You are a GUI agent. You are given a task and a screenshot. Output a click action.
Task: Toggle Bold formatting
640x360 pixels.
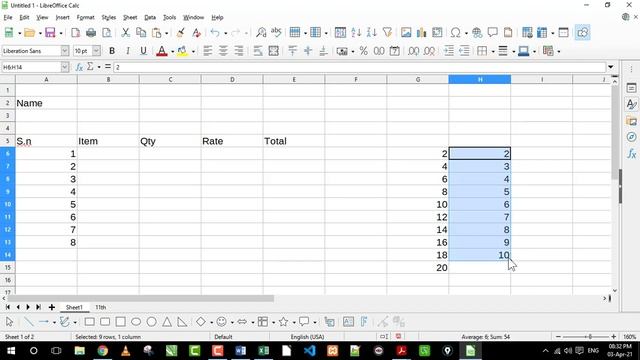pyautogui.click(x=112, y=51)
